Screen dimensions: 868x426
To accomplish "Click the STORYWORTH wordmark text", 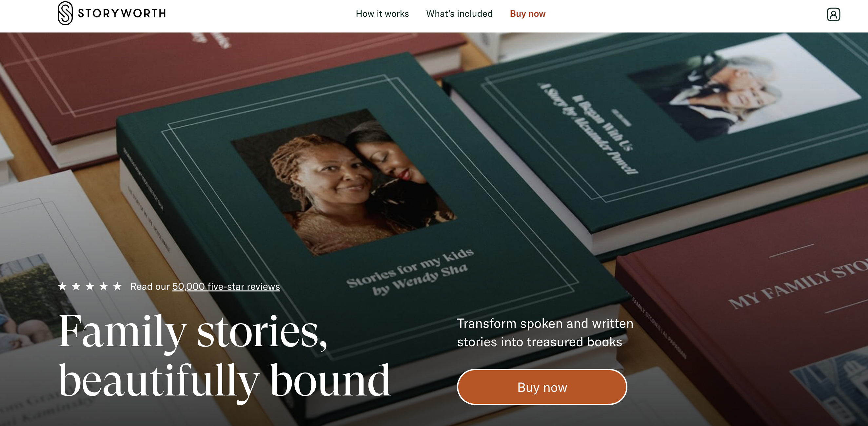I will tap(122, 13).
